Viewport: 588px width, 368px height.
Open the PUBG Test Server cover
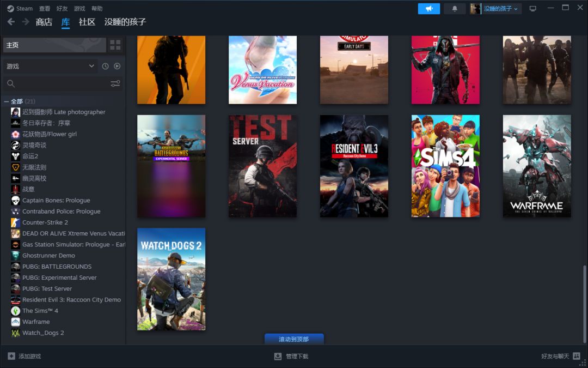263,166
